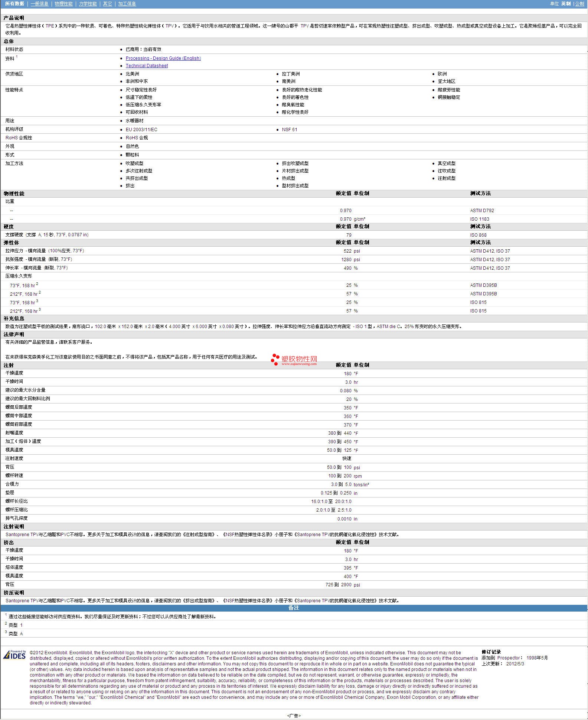The height and width of the screenshot is (720, 588).
Task: Open the 所有数据 tab
Action: click(14, 4)
